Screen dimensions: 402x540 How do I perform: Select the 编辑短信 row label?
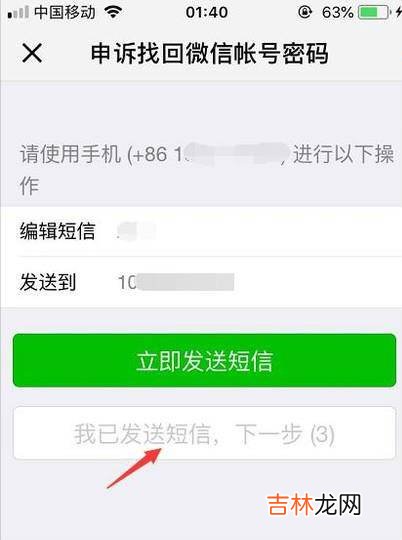coord(57,231)
